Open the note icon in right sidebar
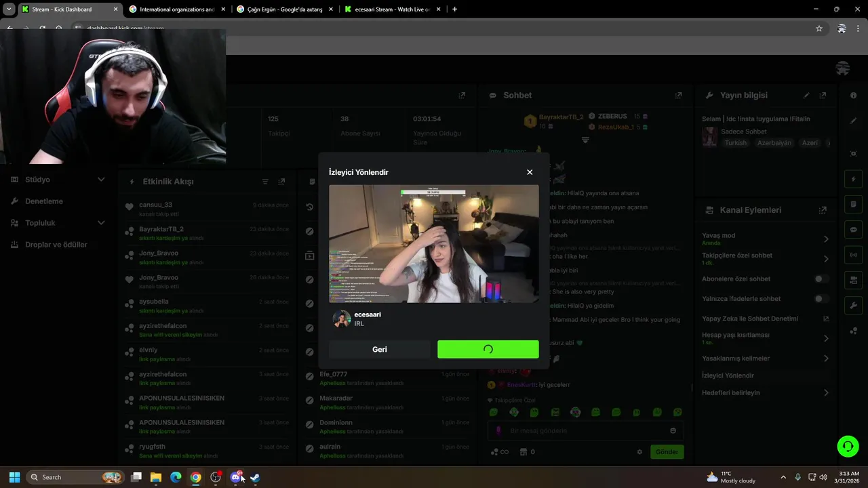868x488 pixels. tap(853, 204)
